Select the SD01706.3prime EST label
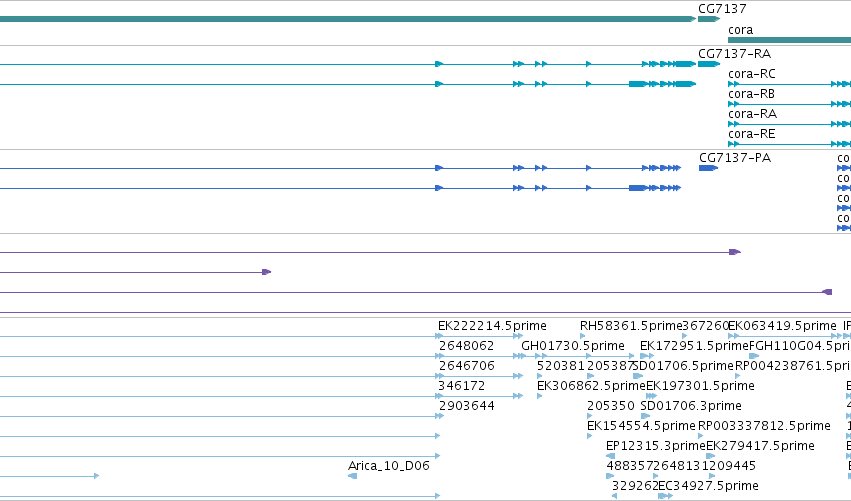This screenshot has width=851, height=501. tap(691, 407)
